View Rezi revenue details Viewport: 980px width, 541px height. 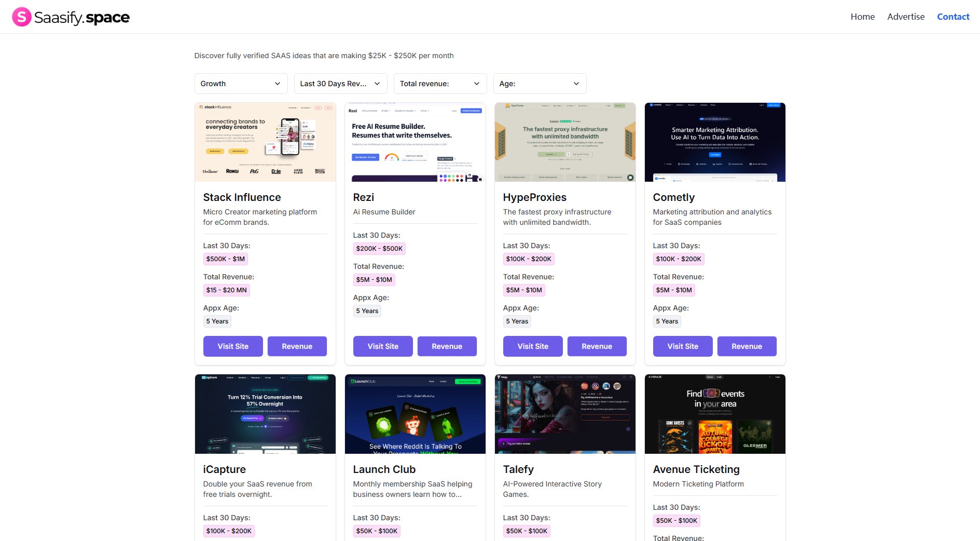coord(447,346)
